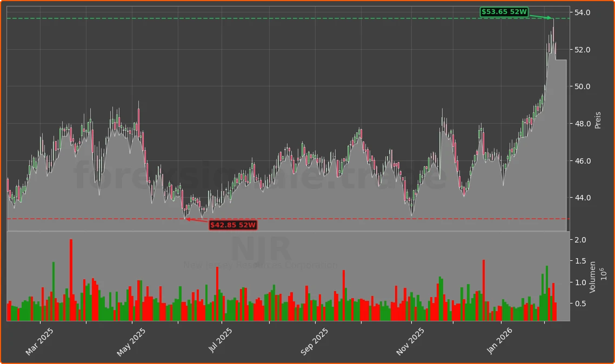Click the green arrow pointing to the high
Viewport: 615px width, 364px height.
point(540,17)
